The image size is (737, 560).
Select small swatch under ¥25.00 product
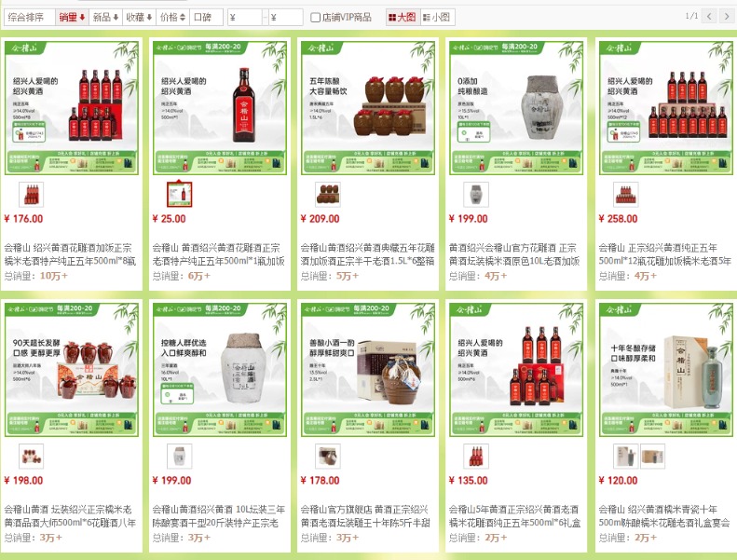[x=180, y=194]
